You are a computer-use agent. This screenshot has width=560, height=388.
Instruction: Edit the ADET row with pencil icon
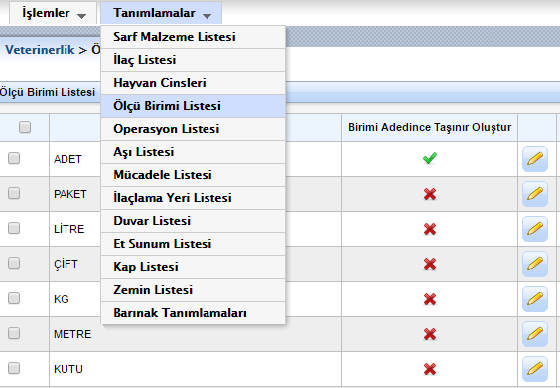tap(535, 159)
